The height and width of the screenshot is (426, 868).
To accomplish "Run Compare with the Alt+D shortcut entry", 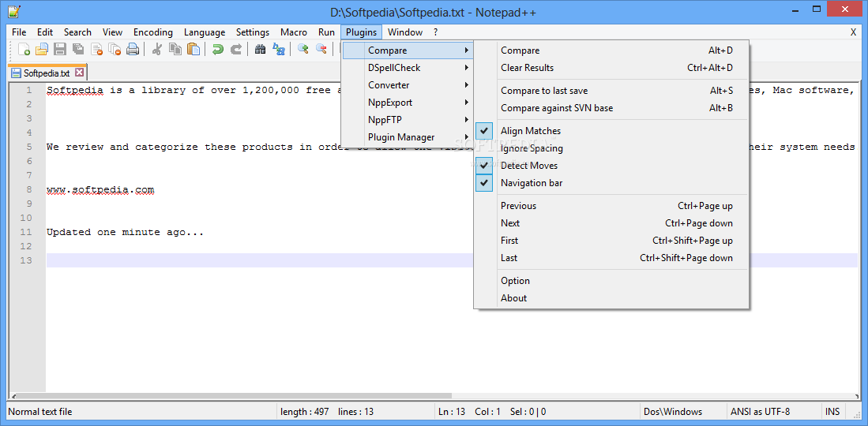I will 611,50.
